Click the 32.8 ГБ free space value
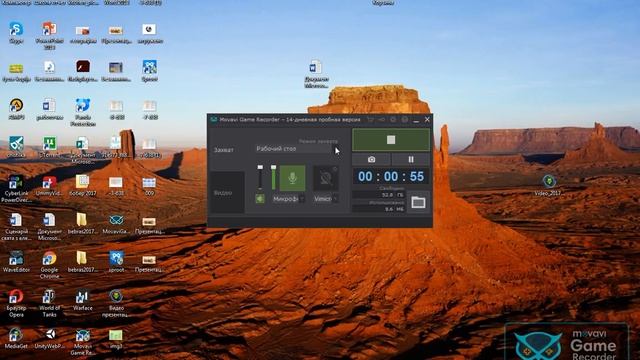The height and width of the screenshot is (360, 640). click(378, 195)
